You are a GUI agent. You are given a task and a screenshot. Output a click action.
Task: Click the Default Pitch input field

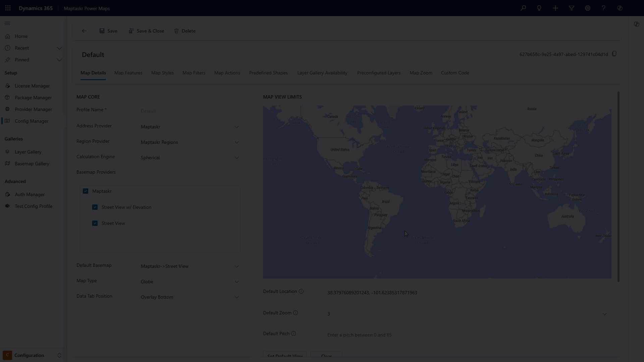(466, 335)
